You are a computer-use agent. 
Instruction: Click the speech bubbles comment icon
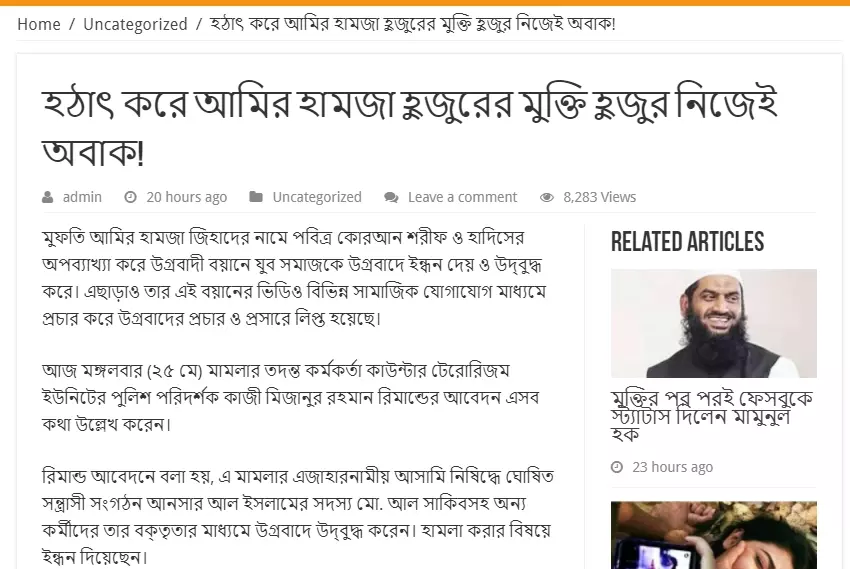391,197
